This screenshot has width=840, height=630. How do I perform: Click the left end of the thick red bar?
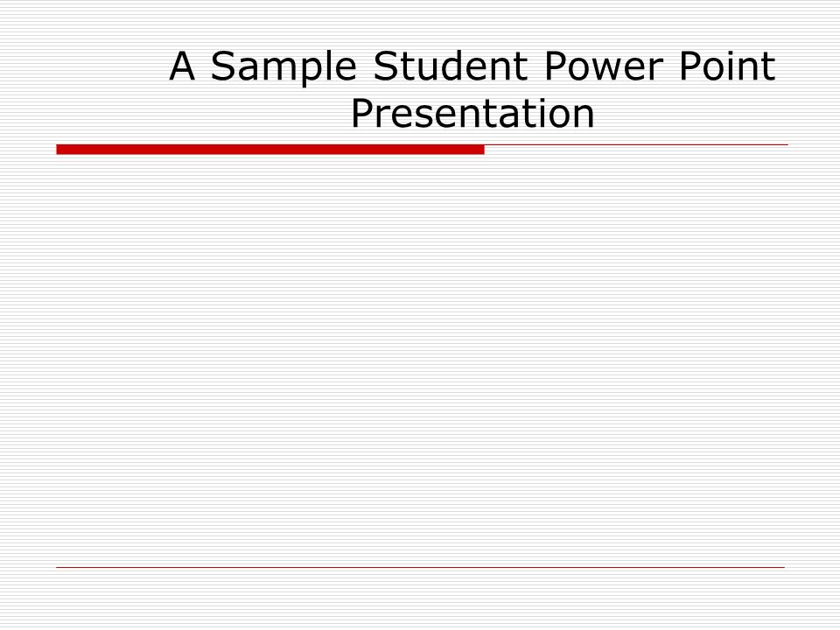[59, 150]
